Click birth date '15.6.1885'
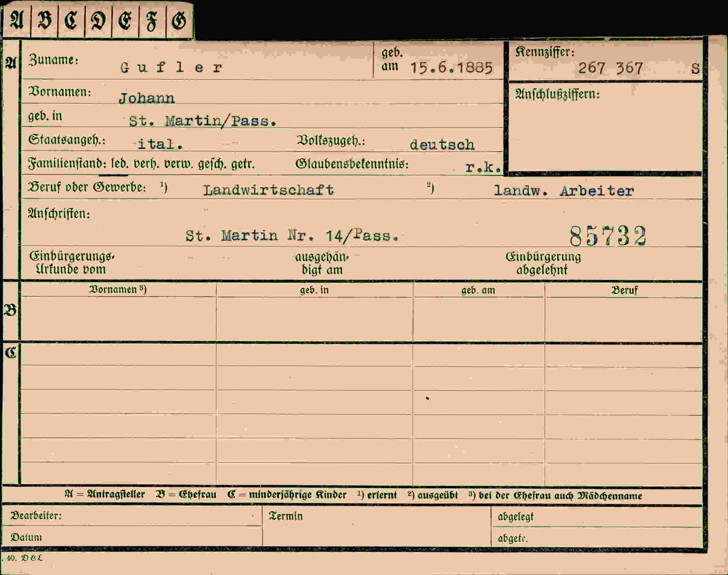The height and width of the screenshot is (575, 728). pos(451,68)
